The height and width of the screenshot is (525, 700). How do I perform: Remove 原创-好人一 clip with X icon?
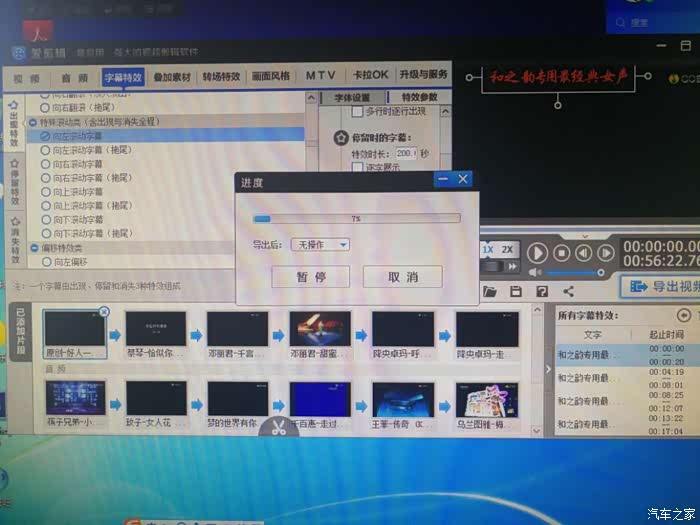pyautogui.click(x=104, y=312)
